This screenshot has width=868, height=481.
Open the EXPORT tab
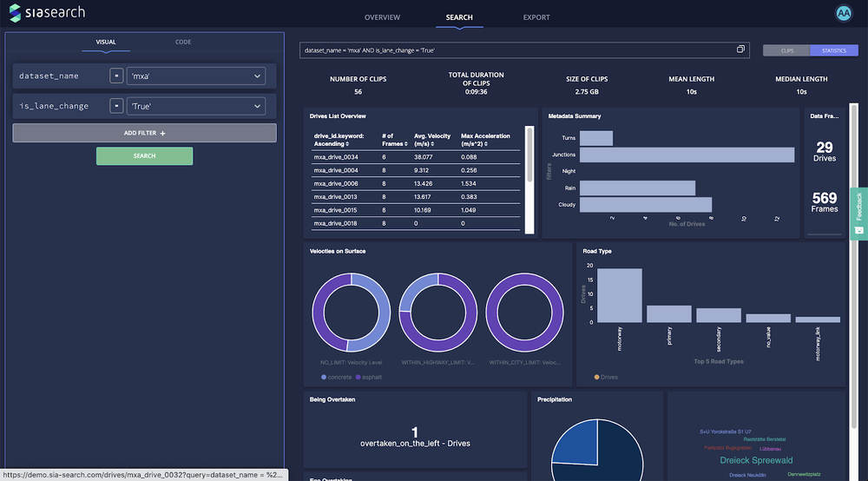click(x=536, y=17)
